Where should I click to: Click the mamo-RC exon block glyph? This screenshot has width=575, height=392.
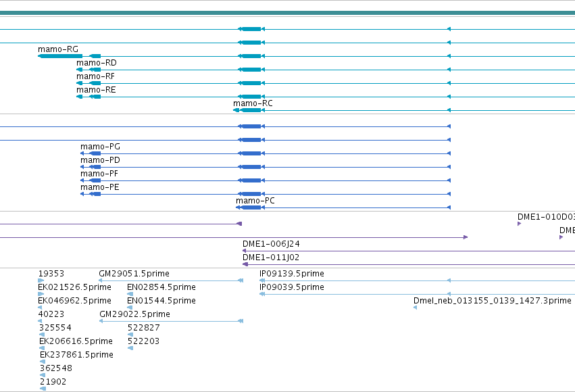250,110
